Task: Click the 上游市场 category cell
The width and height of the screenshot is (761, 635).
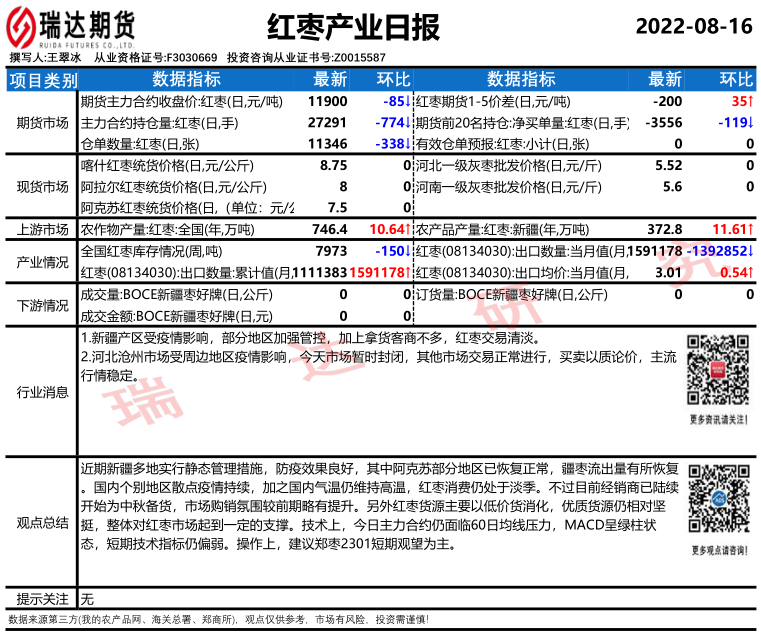Action: (42, 229)
